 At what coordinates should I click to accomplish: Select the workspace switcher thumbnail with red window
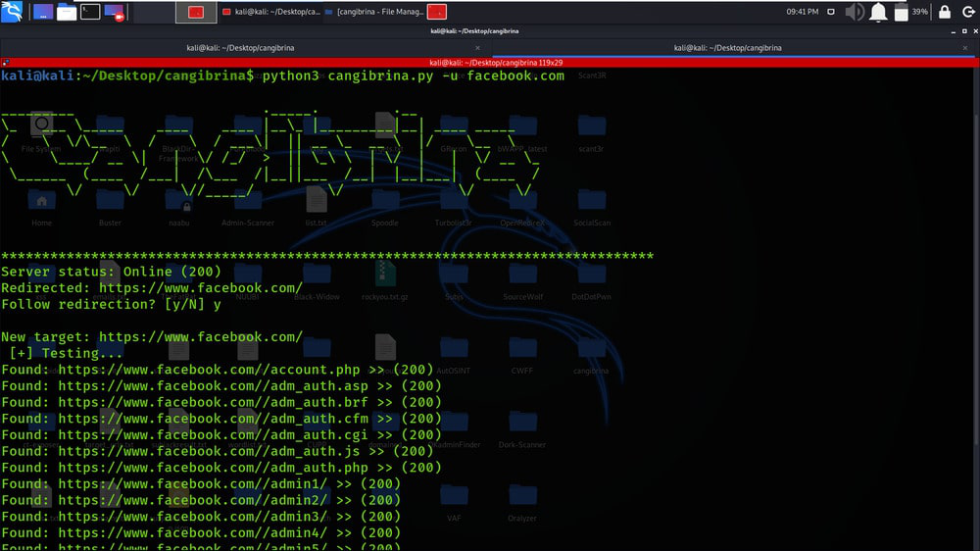pyautogui.click(x=196, y=12)
